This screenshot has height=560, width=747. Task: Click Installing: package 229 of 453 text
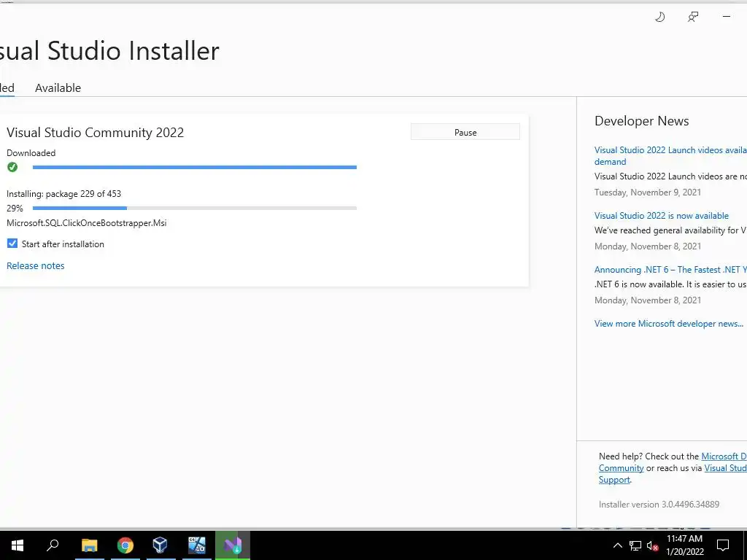tap(63, 194)
